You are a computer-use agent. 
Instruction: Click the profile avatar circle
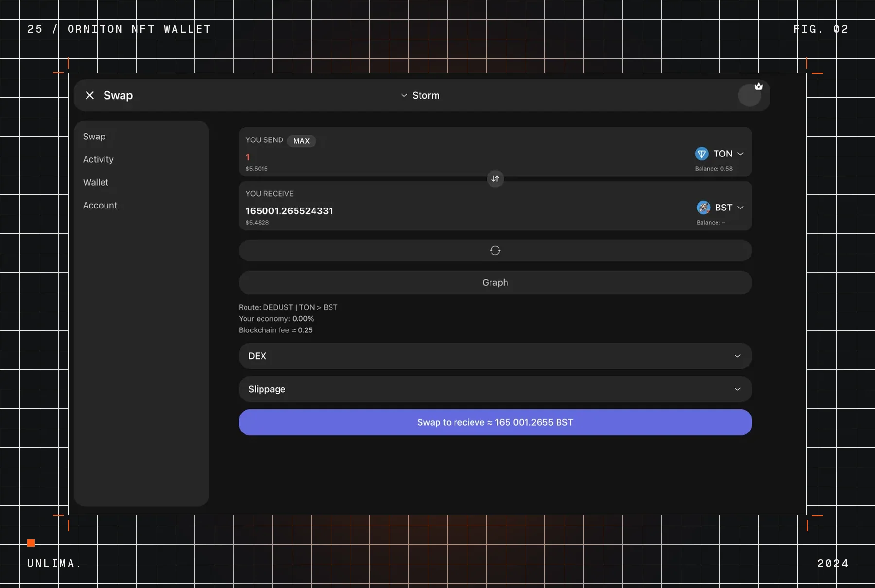[x=750, y=95]
